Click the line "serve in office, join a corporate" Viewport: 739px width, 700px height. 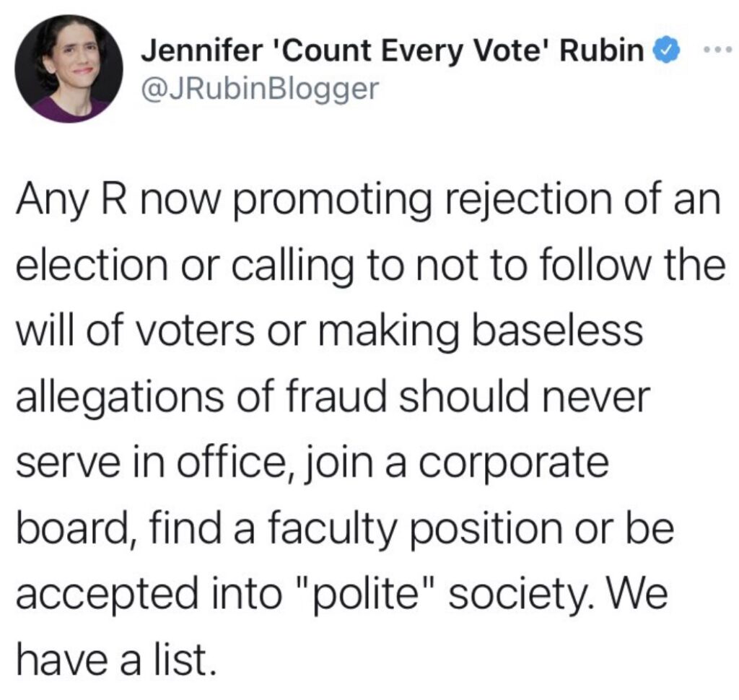tap(312, 463)
